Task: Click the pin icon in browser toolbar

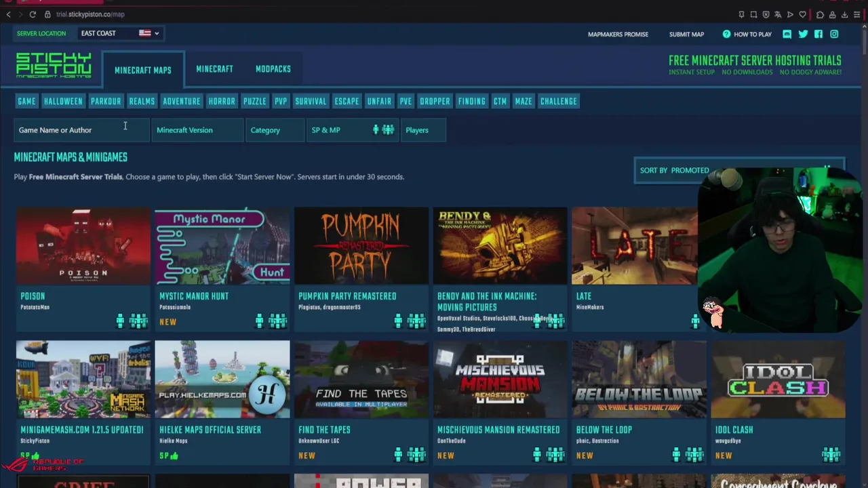Action: point(741,14)
